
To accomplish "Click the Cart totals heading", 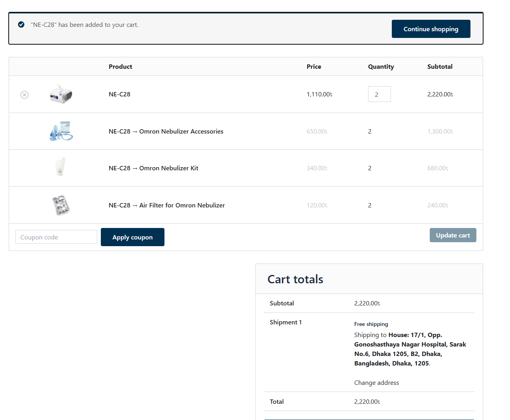I will pos(295,279).
